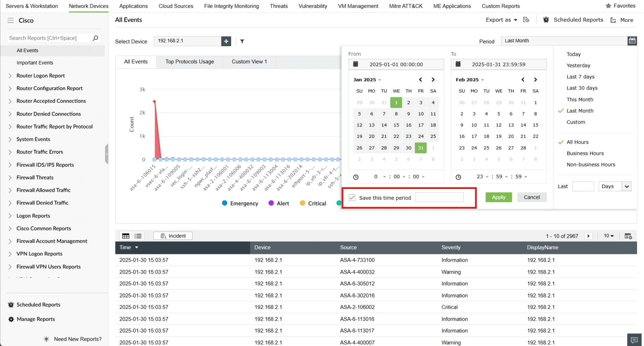Collapse the sidebar with the handle arrow

click(106, 154)
